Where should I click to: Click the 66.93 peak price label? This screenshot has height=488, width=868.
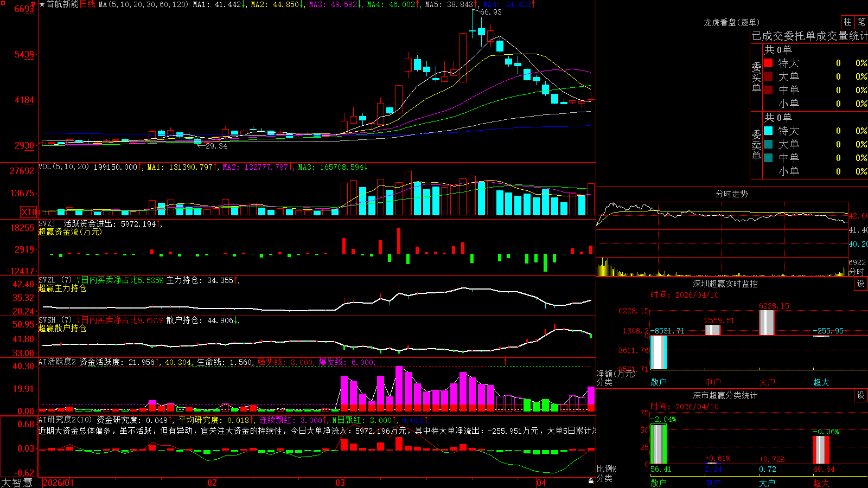[x=491, y=12]
